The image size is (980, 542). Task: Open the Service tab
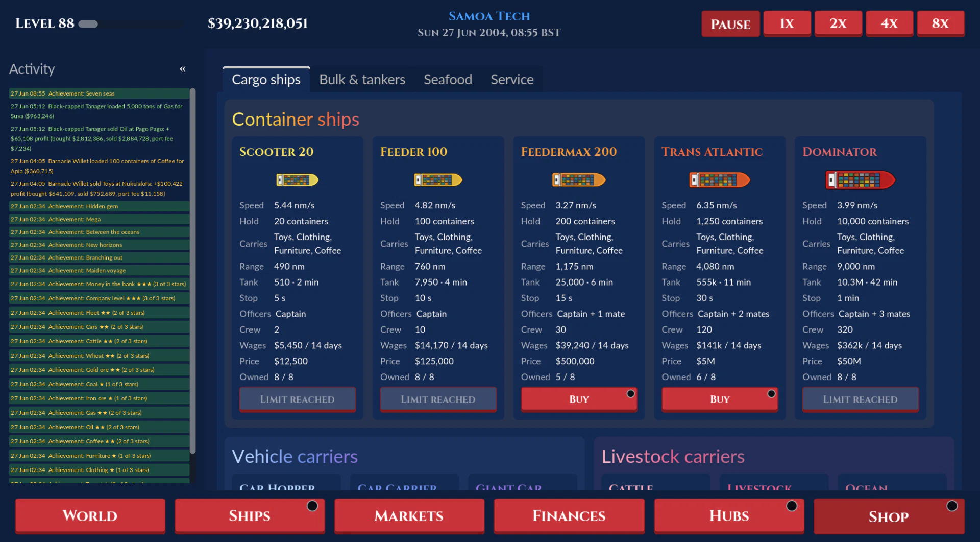click(512, 80)
